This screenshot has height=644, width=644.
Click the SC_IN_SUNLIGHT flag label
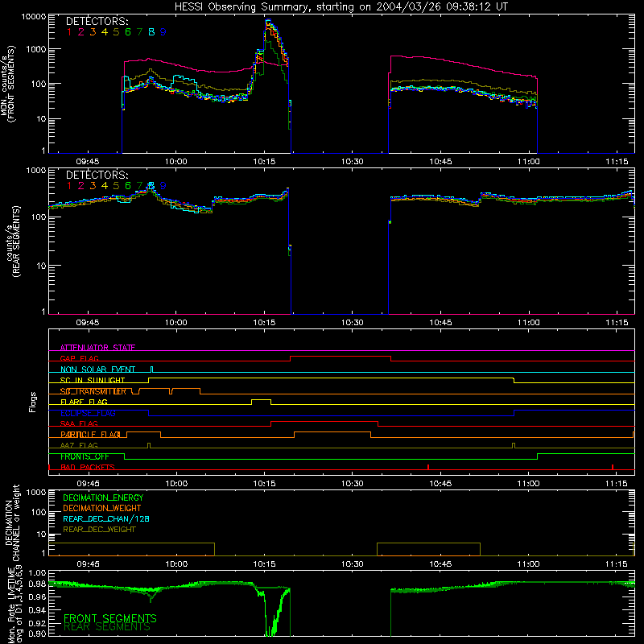point(93,380)
